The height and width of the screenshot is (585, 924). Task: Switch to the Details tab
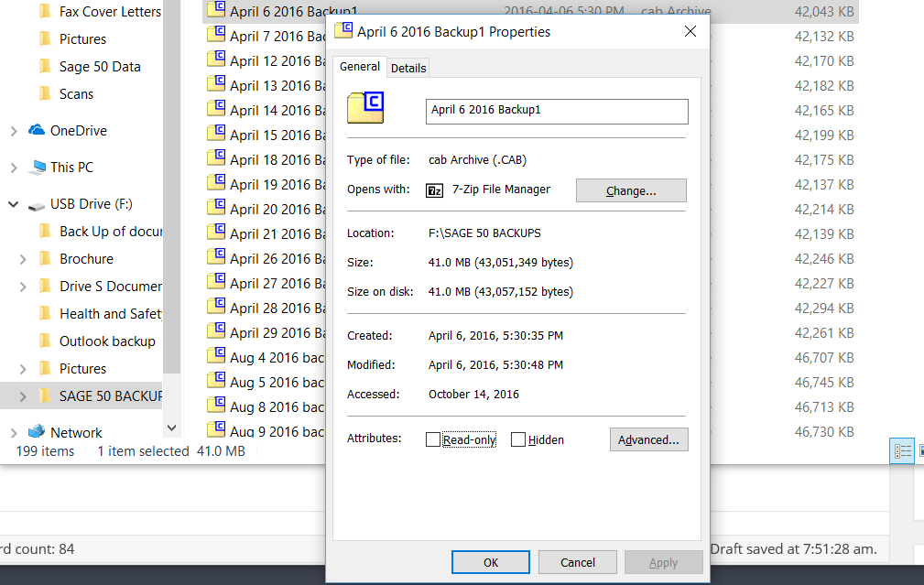(408, 69)
